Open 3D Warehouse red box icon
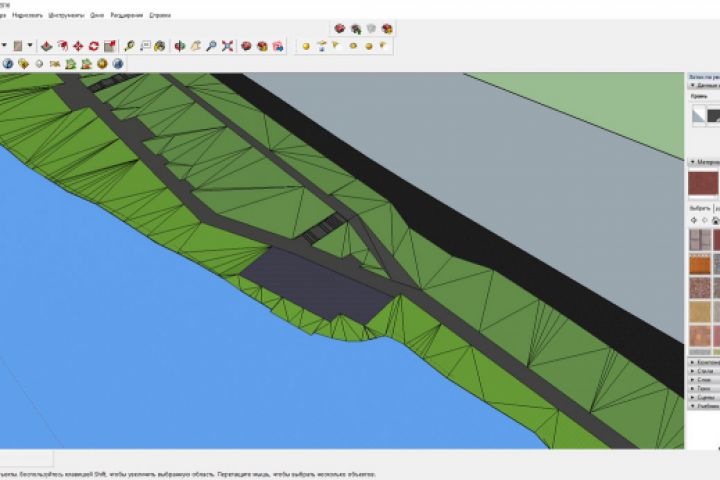720x480 pixels. (x=247, y=46)
